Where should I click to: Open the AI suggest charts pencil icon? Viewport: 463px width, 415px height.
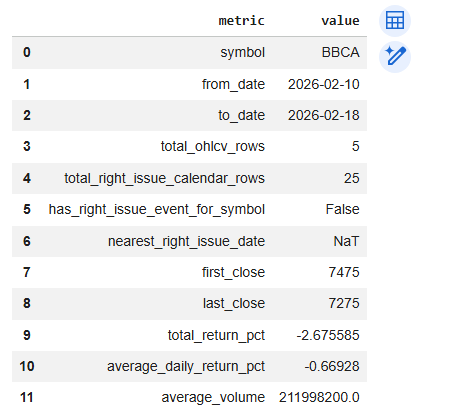[395, 57]
